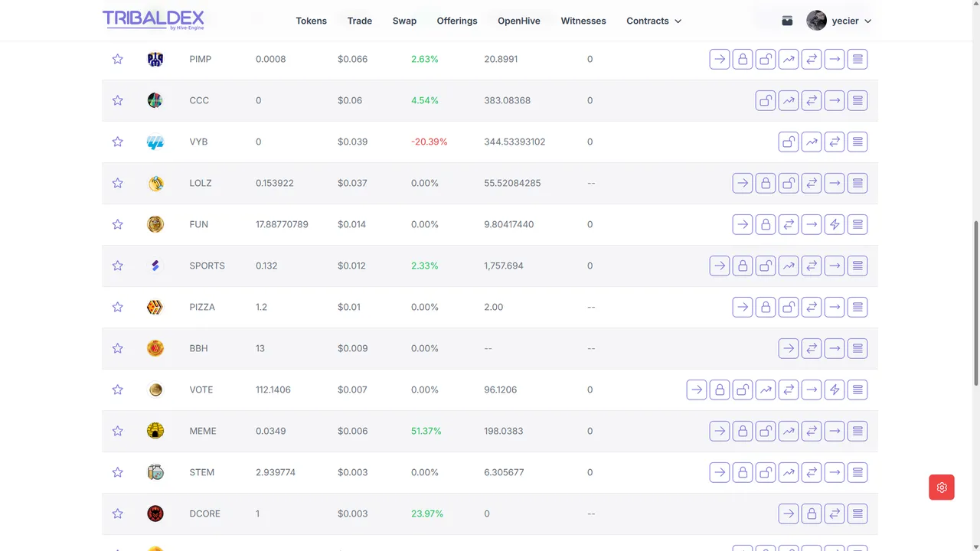This screenshot has width=980, height=551.
Task: Open the Tokens page
Action: (312, 21)
